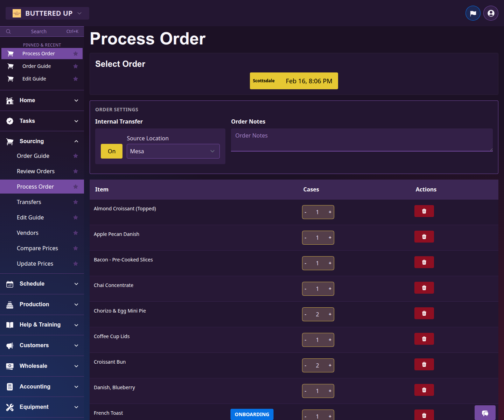This screenshot has height=420, width=504.
Task: Delete Coffee Cup Lids using trash icon
Action: click(x=424, y=339)
